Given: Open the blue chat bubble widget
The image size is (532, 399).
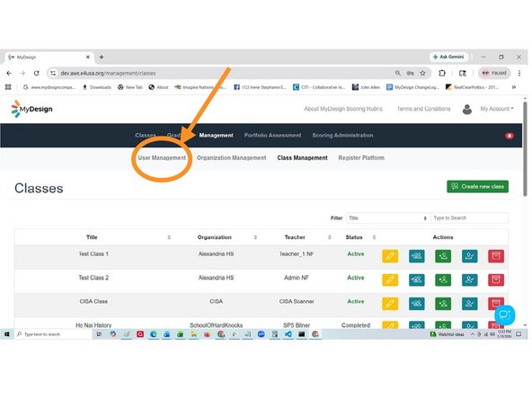Looking at the screenshot, I should point(504,315).
